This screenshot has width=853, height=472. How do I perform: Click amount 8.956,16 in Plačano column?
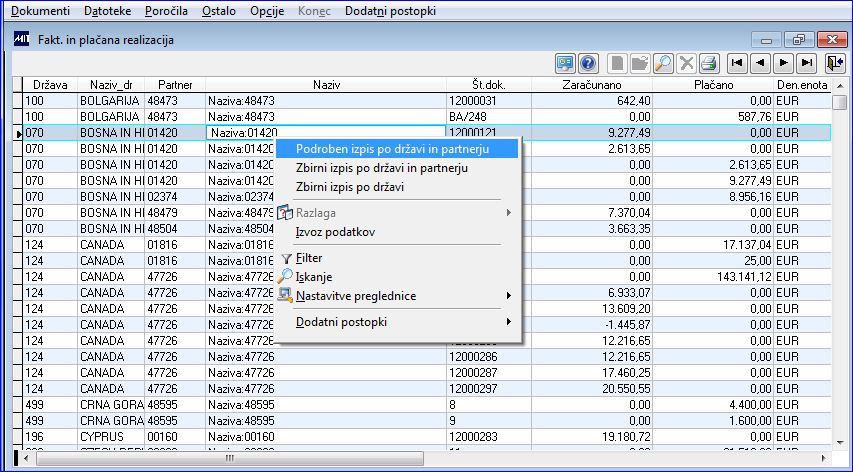pyautogui.click(x=714, y=197)
